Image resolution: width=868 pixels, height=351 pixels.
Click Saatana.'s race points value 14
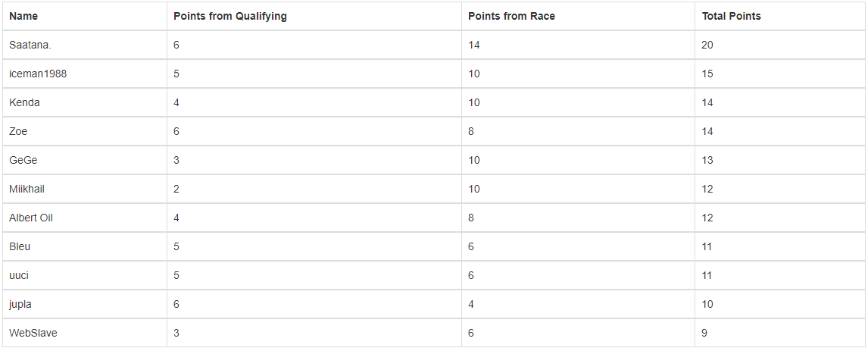pos(474,45)
